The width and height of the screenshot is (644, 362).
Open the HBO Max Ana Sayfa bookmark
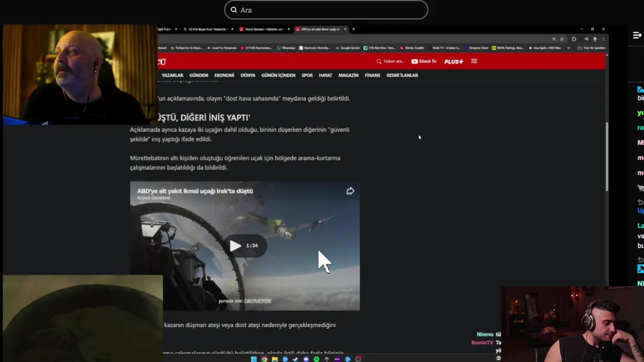(x=545, y=48)
